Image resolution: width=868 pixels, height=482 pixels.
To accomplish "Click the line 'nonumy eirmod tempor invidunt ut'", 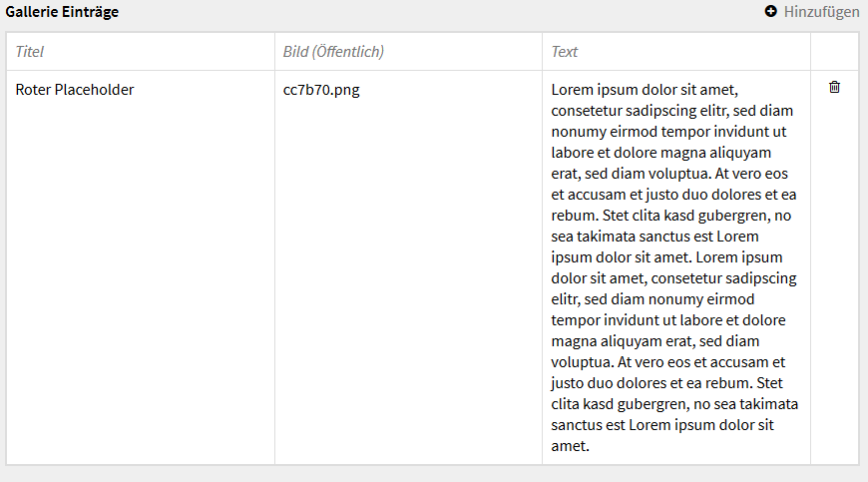I will [x=668, y=132].
